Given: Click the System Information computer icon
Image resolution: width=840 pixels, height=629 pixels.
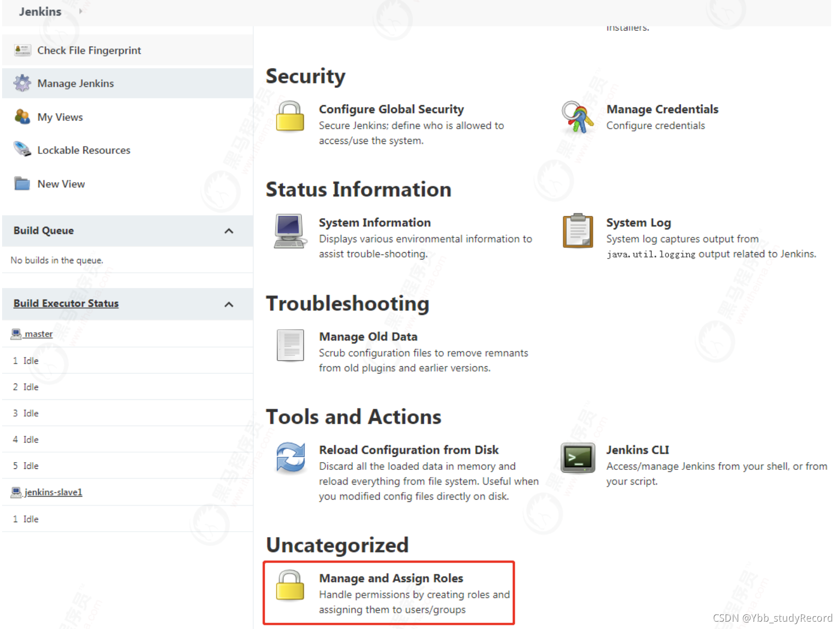Looking at the screenshot, I should (290, 231).
